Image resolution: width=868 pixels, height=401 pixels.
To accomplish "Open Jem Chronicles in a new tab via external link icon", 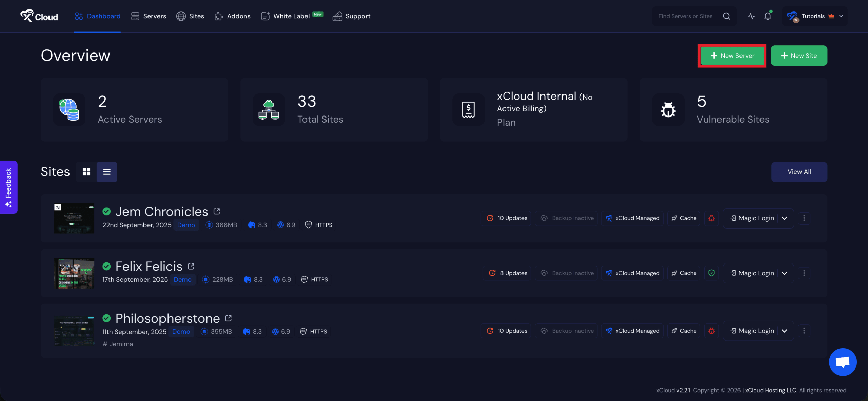I will point(217,211).
